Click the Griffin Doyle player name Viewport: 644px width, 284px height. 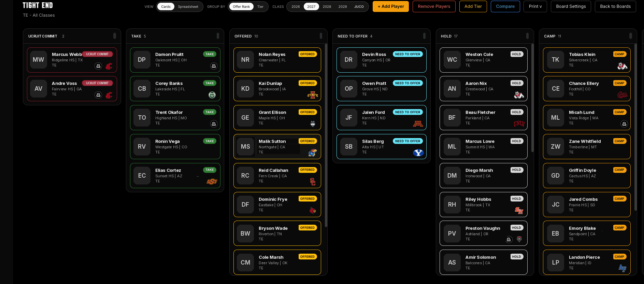583,170
